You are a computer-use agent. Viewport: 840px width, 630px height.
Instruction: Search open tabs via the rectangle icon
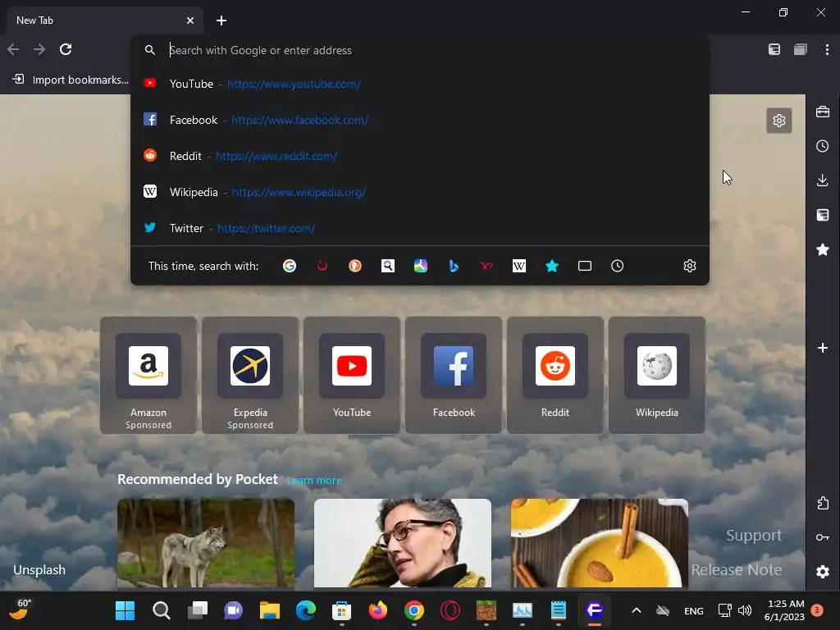(584, 266)
